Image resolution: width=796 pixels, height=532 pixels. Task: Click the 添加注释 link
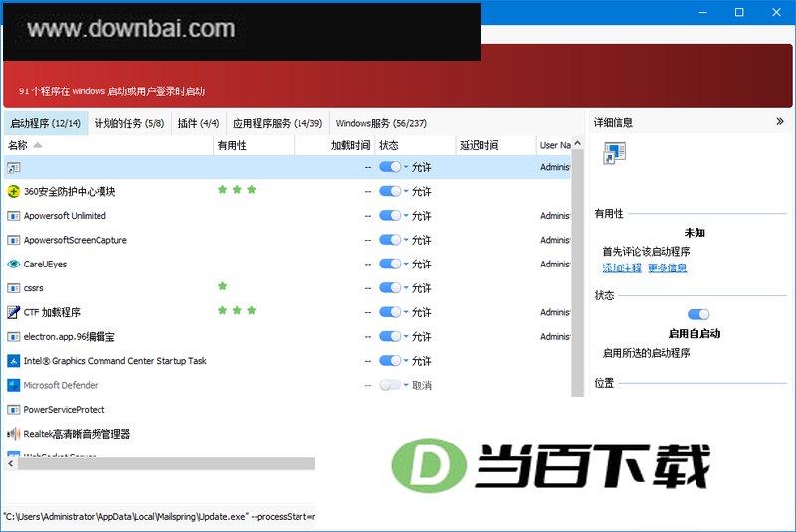click(x=622, y=267)
